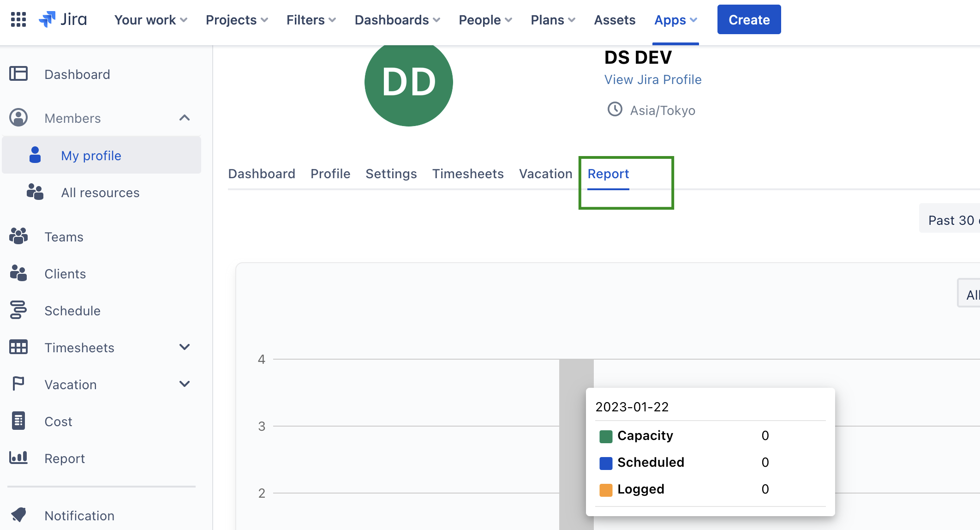Switch to the Timesheets profile tab

(468, 174)
